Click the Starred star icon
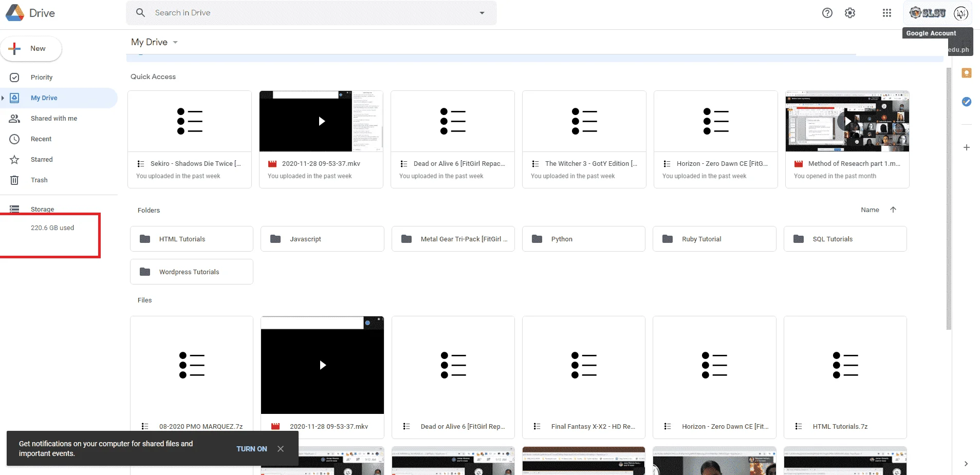The height and width of the screenshot is (475, 980). pyautogui.click(x=14, y=160)
